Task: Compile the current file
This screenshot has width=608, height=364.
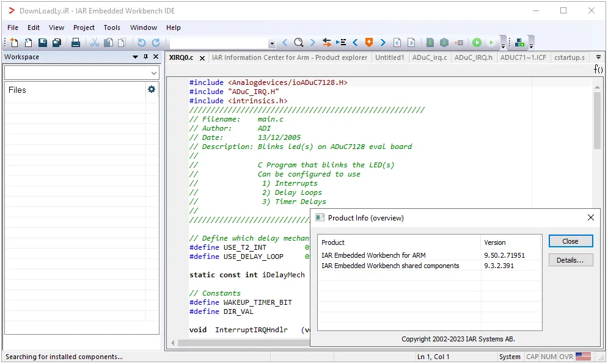Action: coord(430,43)
